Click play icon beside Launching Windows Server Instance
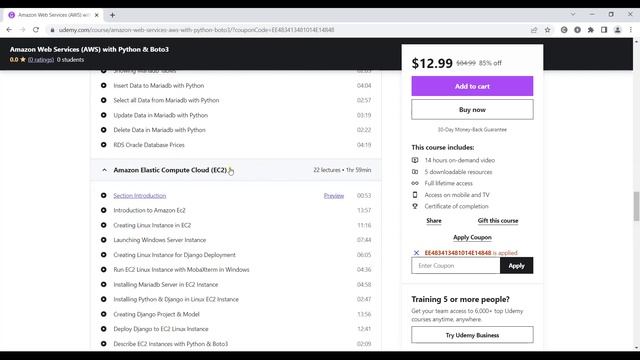The width and height of the screenshot is (640, 360). pos(104,240)
